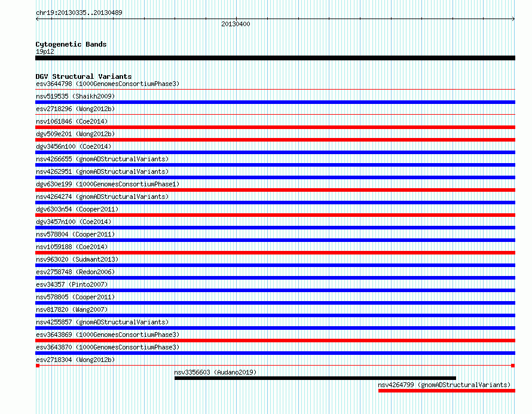Click the blue bar under dgv3456n100
Viewport: 532px width, 414px height.
coord(275,152)
